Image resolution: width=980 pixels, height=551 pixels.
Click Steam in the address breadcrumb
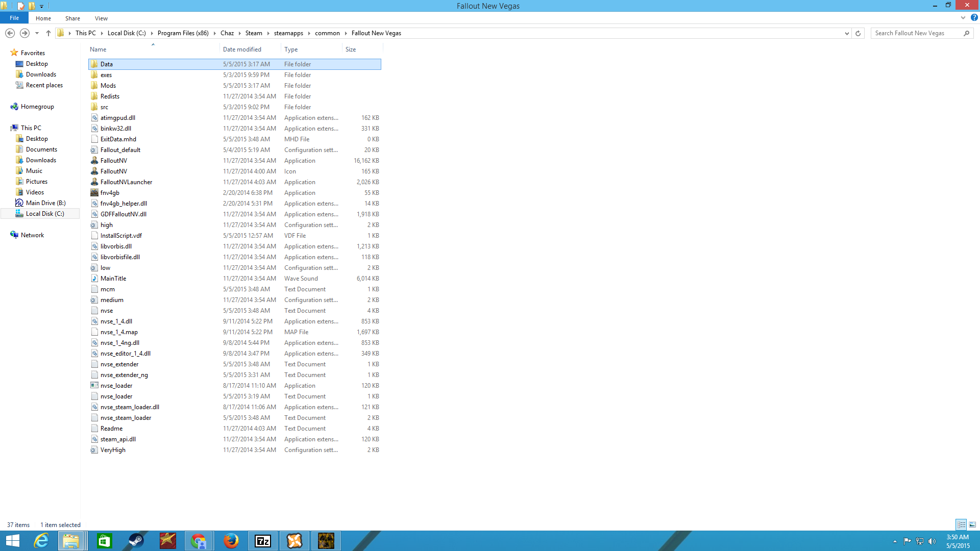[x=254, y=33]
